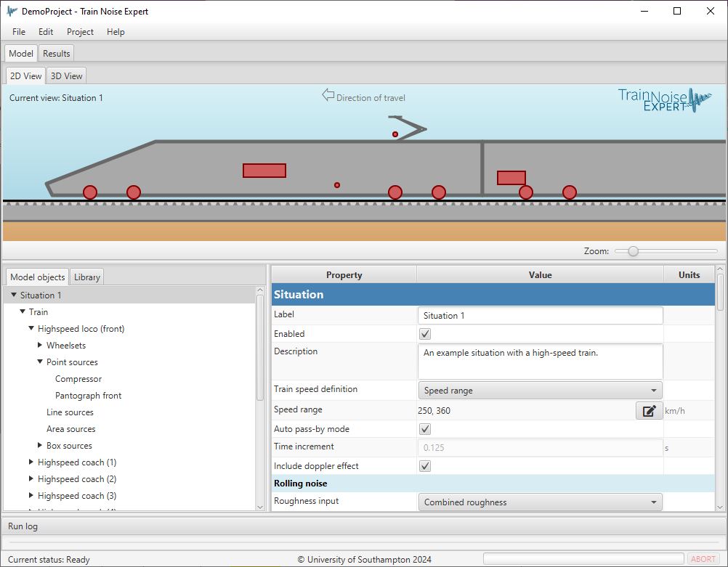Collapse the Point sources node
This screenshot has height=567, width=728.
click(40, 362)
